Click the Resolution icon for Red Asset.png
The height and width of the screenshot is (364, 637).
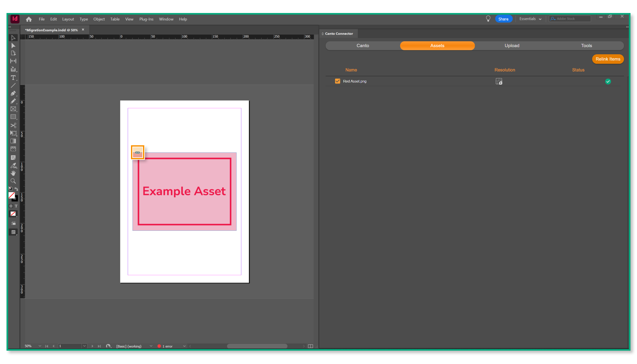(x=499, y=81)
